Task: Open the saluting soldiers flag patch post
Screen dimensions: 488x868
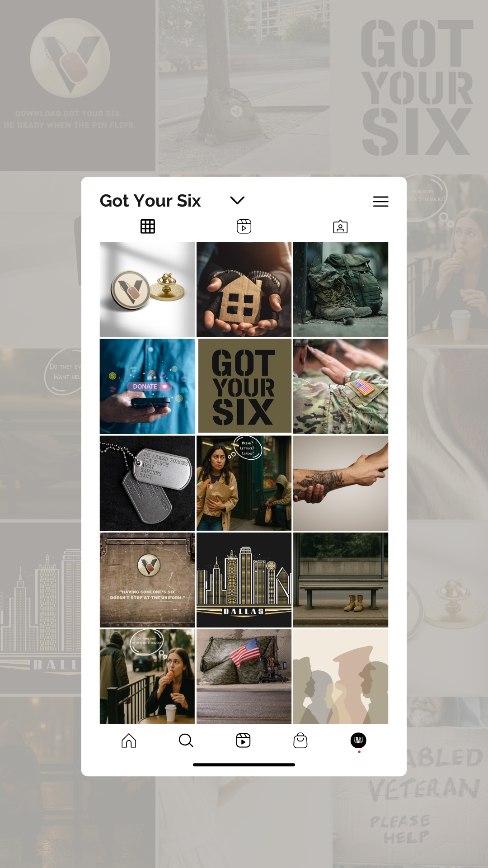Action: [x=341, y=387]
